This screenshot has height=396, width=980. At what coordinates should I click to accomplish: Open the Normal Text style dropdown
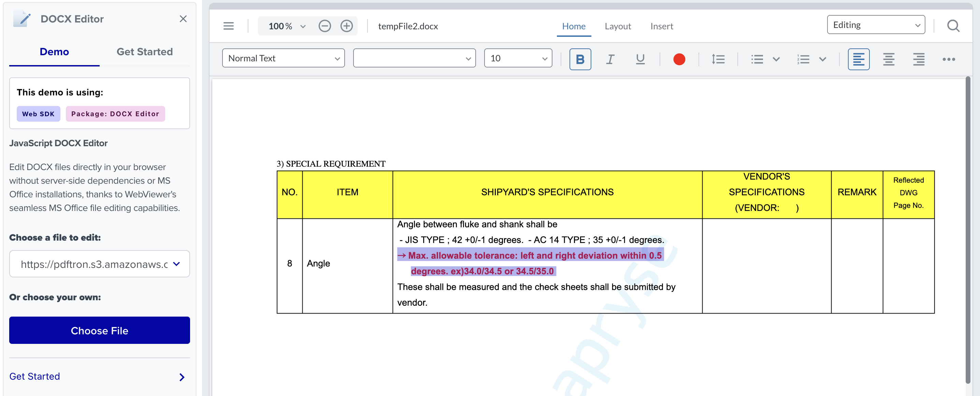coord(283,58)
